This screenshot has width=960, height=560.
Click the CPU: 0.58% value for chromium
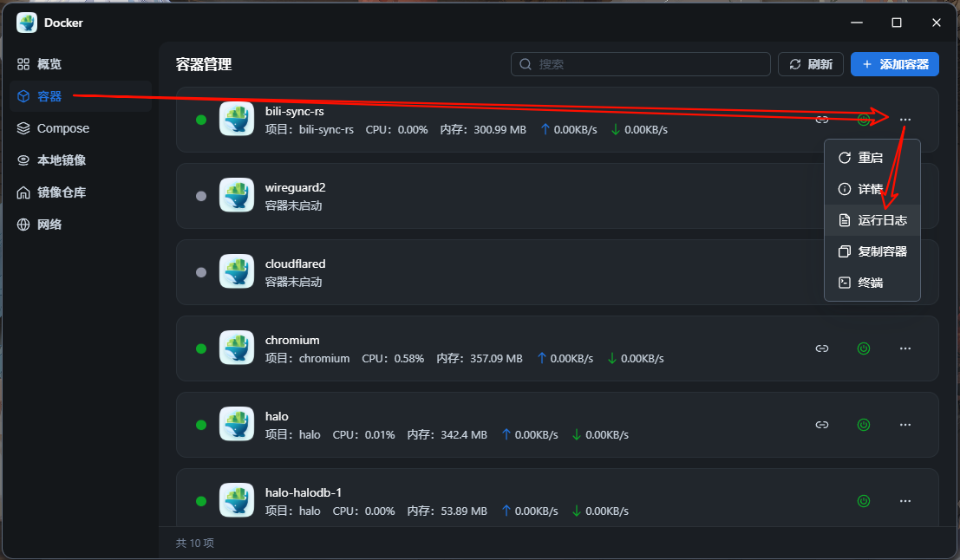(393, 359)
